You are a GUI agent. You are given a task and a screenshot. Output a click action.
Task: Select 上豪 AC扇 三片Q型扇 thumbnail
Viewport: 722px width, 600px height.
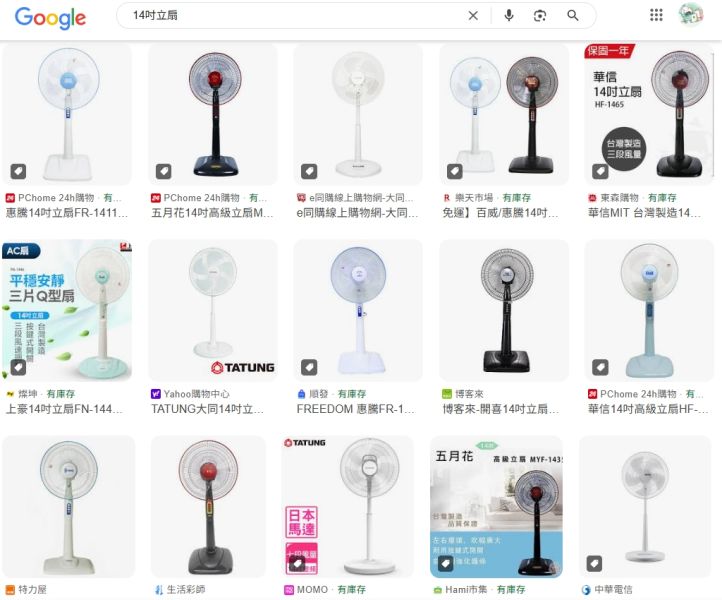point(67,310)
